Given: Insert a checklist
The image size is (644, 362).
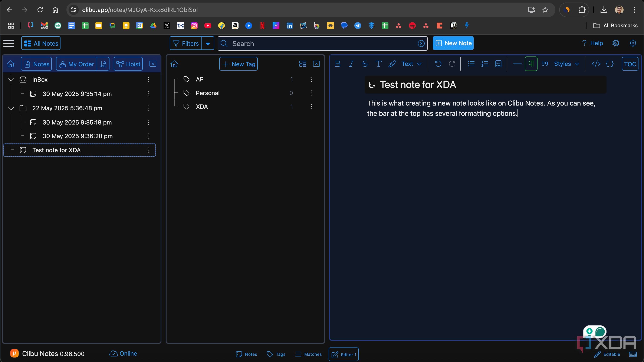Looking at the screenshot, I should (498, 64).
